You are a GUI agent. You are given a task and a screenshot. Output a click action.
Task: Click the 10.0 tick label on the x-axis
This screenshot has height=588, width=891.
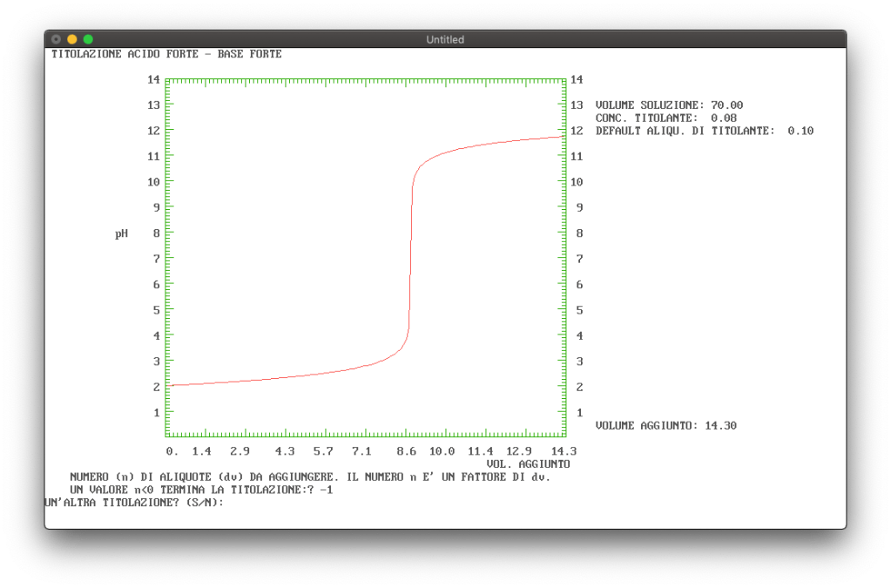pos(442,451)
